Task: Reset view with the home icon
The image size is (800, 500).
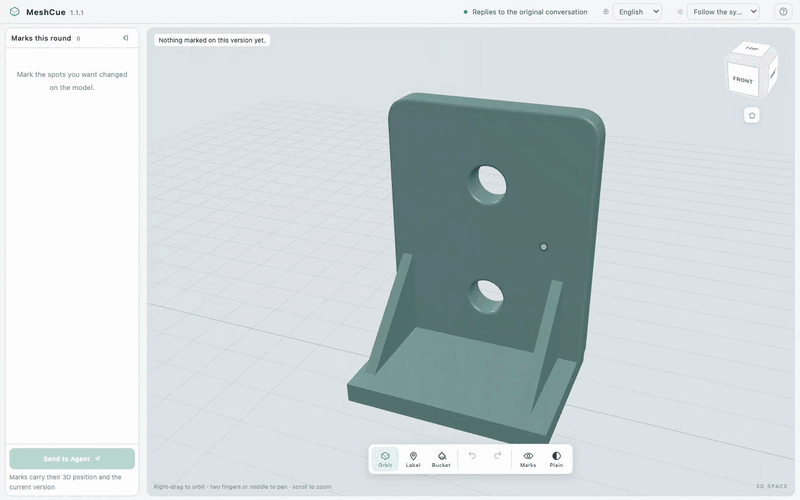Action: click(x=752, y=115)
